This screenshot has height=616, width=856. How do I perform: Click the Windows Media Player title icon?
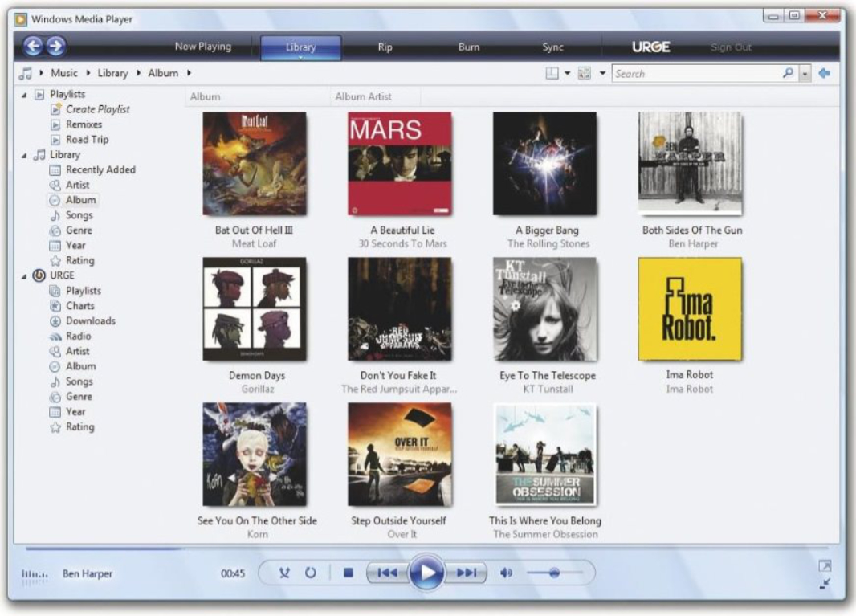(21, 19)
